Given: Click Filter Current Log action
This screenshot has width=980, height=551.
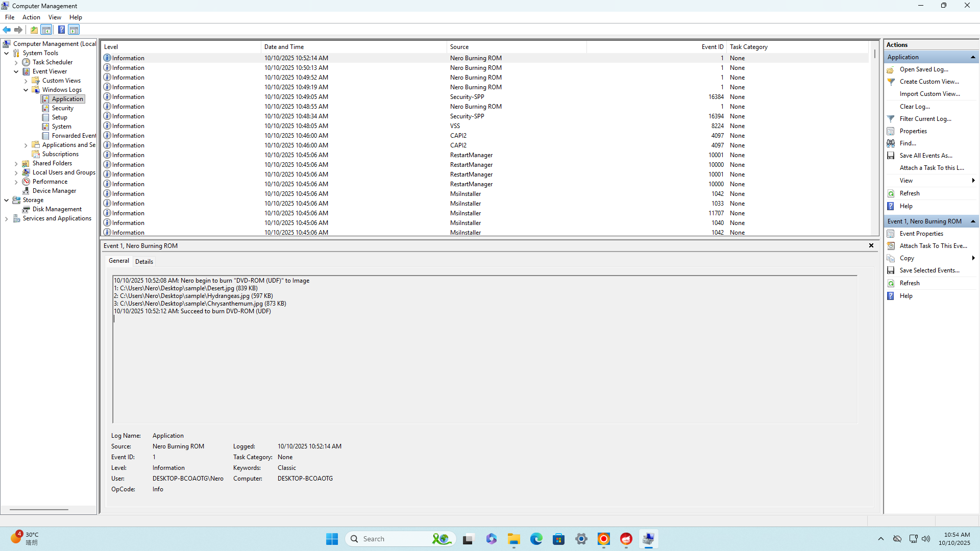Looking at the screenshot, I should coord(925,119).
